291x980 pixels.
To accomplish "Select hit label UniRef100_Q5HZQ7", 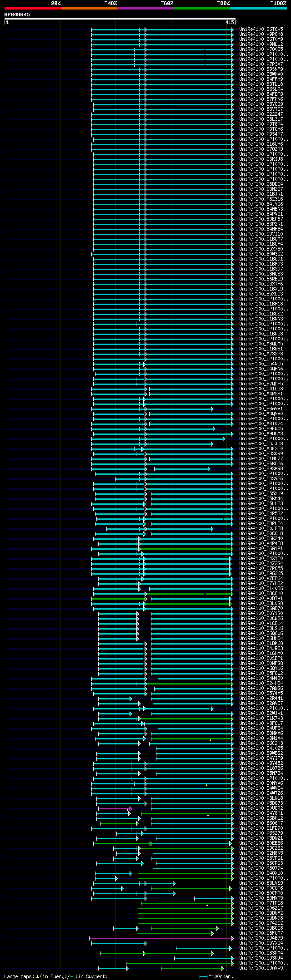I will coord(261,189).
